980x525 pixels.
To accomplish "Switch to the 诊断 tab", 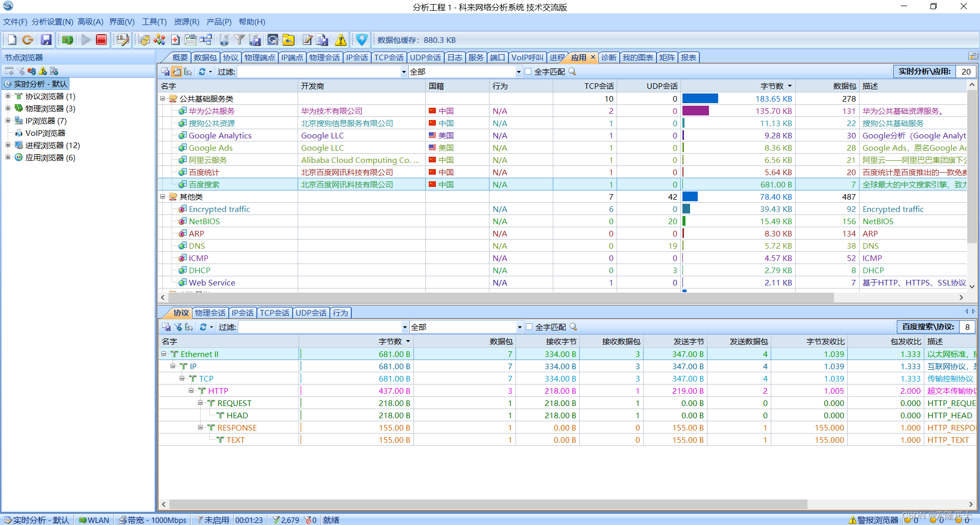I will coord(609,58).
